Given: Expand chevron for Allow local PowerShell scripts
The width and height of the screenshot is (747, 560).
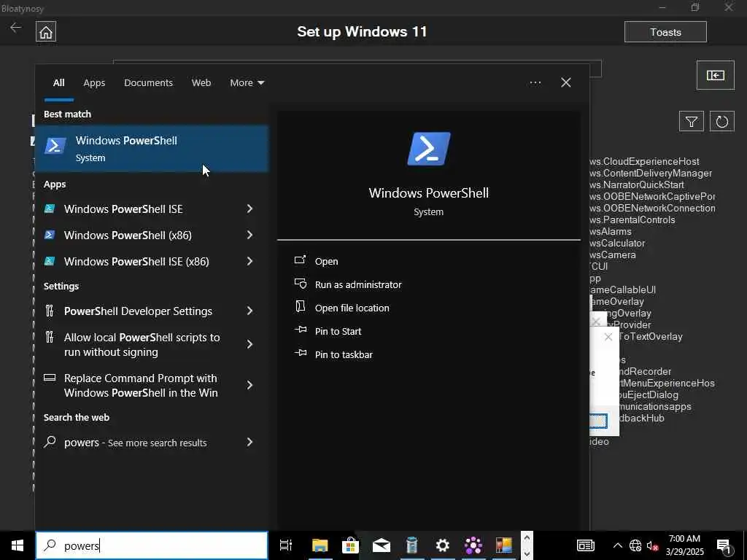Looking at the screenshot, I should click(x=249, y=344).
